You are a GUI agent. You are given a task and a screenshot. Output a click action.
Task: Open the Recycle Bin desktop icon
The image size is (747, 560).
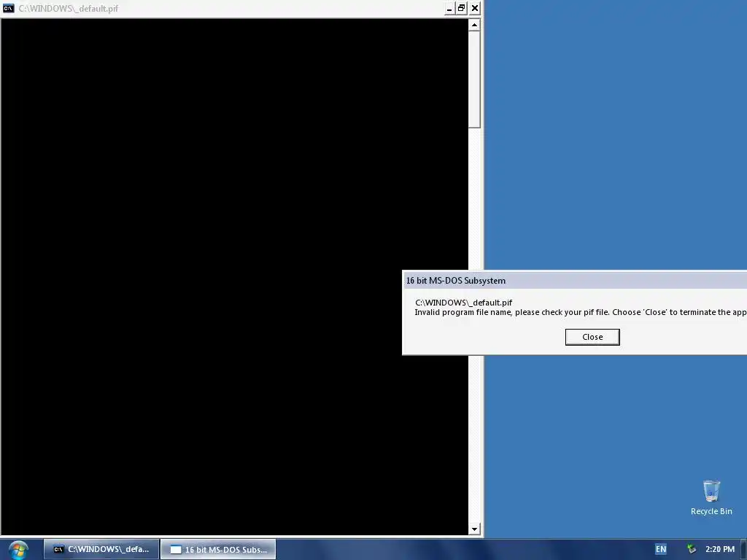711,497
